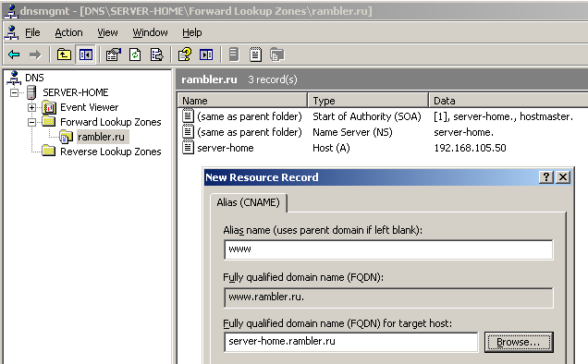Click the New Host record toolbar icon
Viewport: 588px width, 364px height.
click(x=234, y=55)
